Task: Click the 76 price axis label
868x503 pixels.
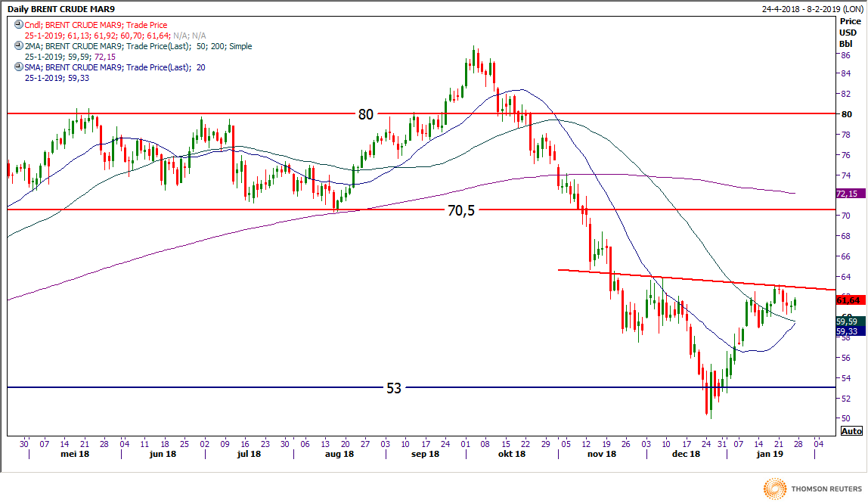Action: click(x=846, y=155)
